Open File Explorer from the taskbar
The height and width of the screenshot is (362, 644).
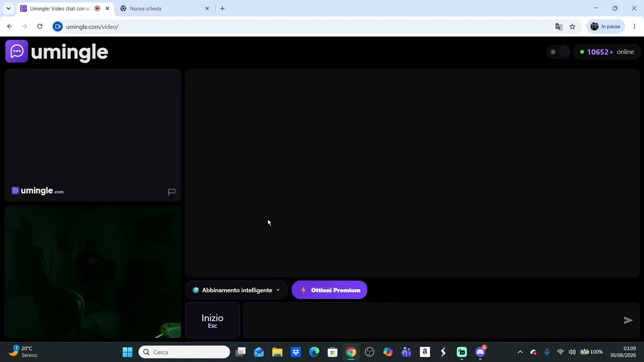(x=277, y=352)
